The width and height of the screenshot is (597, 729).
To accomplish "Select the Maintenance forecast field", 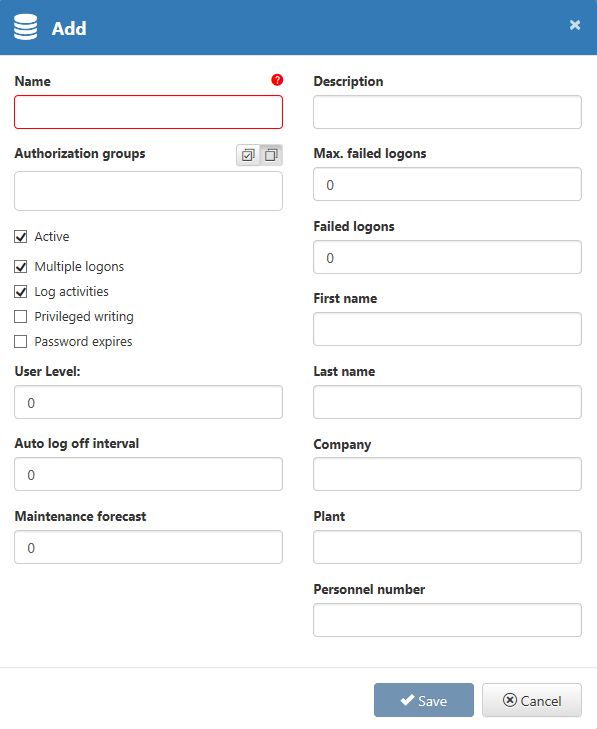I will 148,547.
